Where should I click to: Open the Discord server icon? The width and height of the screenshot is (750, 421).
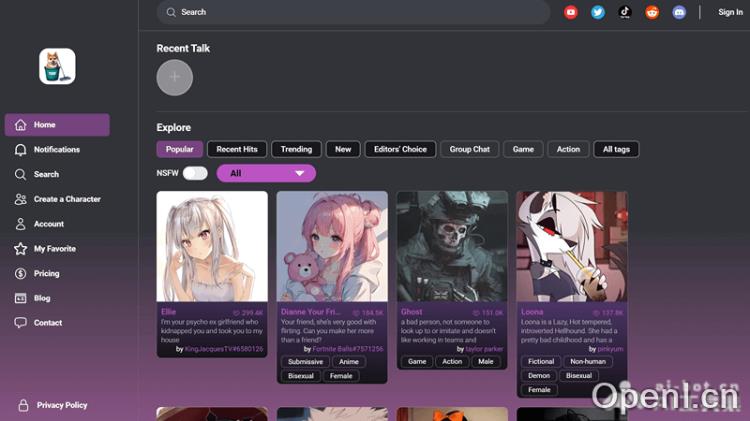click(x=679, y=12)
